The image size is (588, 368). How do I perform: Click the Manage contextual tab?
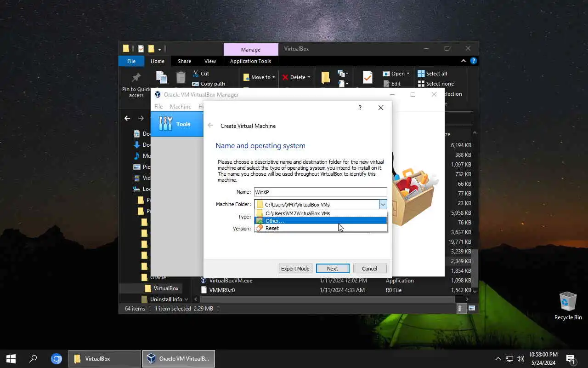tap(251, 50)
